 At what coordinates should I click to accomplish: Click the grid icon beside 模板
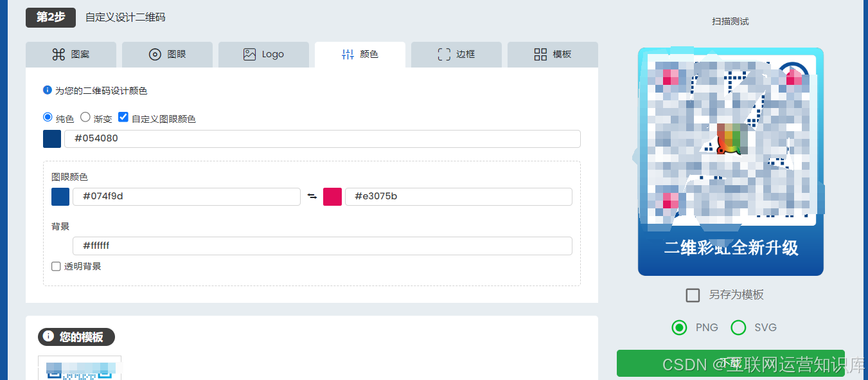[540, 55]
